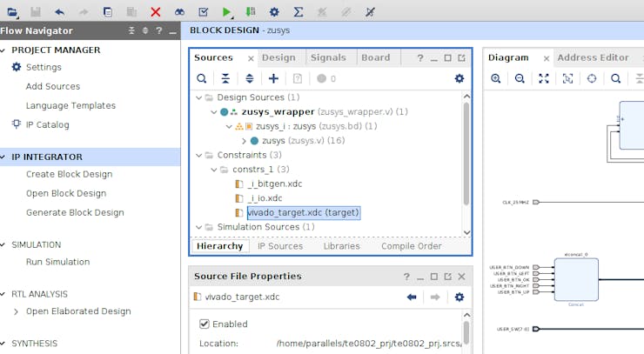Click the red Delete X icon
The image size is (644, 354).
(x=155, y=12)
